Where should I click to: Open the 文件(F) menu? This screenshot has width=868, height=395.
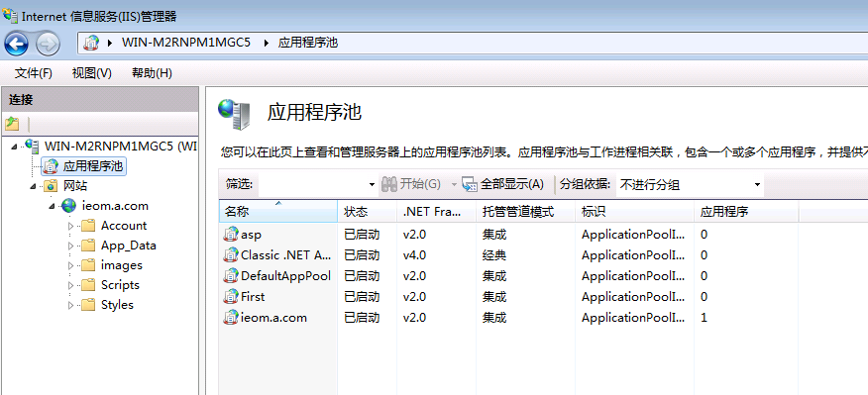(34, 73)
